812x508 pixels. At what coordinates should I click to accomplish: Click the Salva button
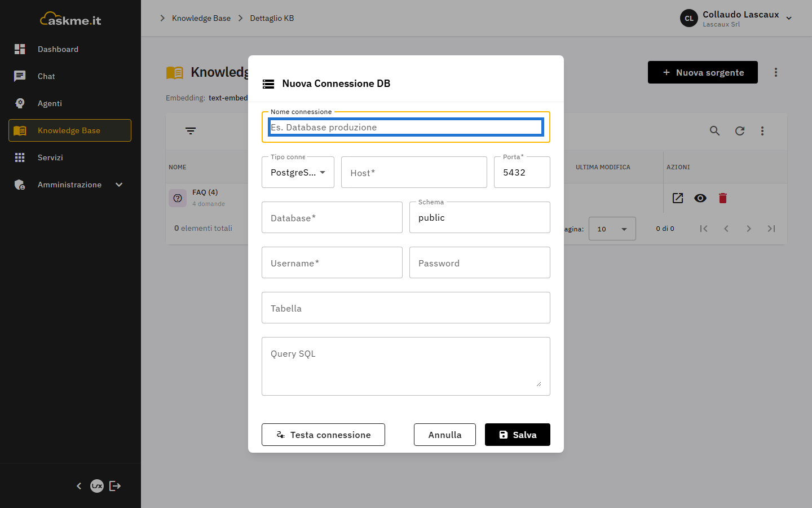point(518,435)
